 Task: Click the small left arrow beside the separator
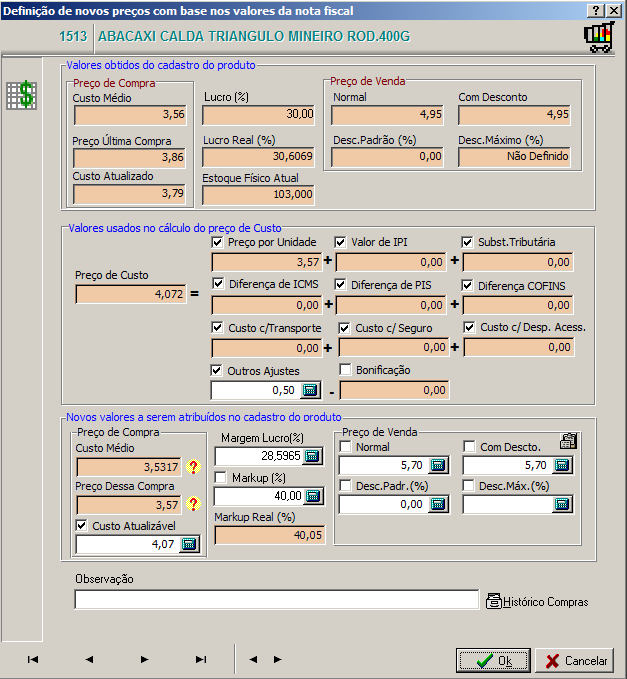pyautogui.click(x=253, y=659)
